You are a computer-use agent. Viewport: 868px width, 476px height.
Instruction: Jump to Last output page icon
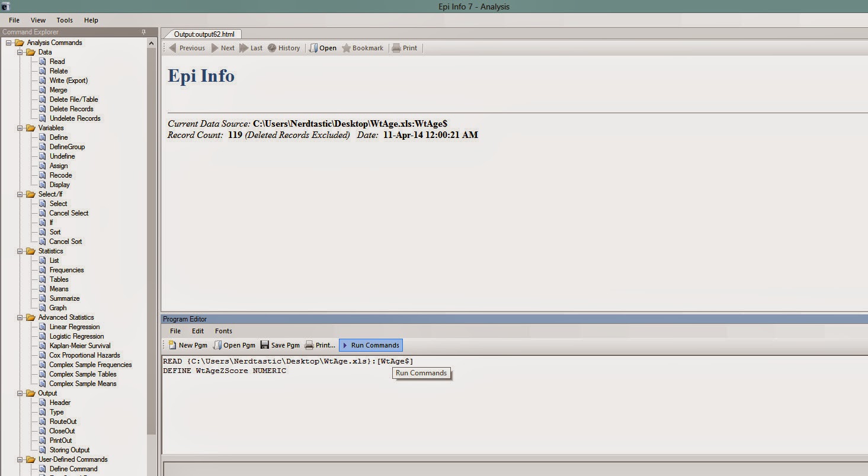(244, 48)
